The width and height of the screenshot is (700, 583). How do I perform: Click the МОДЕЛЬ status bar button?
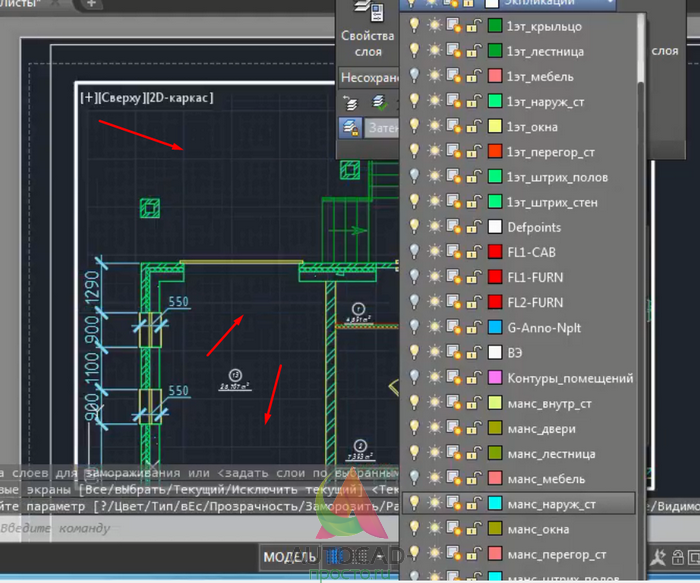click(x=289, y=557)
